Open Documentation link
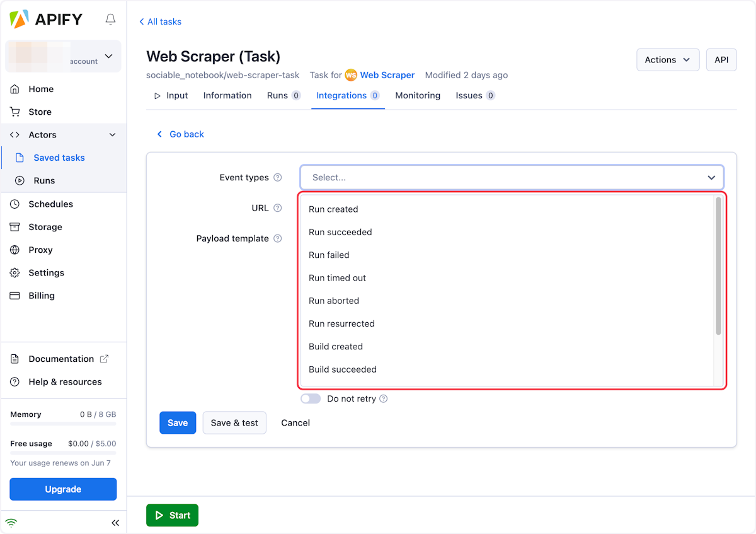The height and width of the screenshot is (534, 756). click(x=61, y=359)
